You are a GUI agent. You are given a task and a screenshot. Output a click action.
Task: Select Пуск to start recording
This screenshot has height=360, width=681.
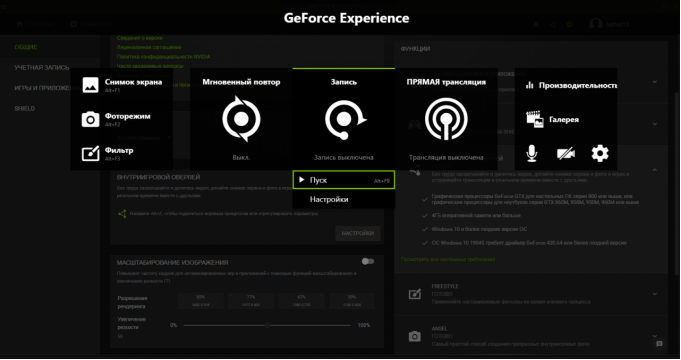(344, 180)
